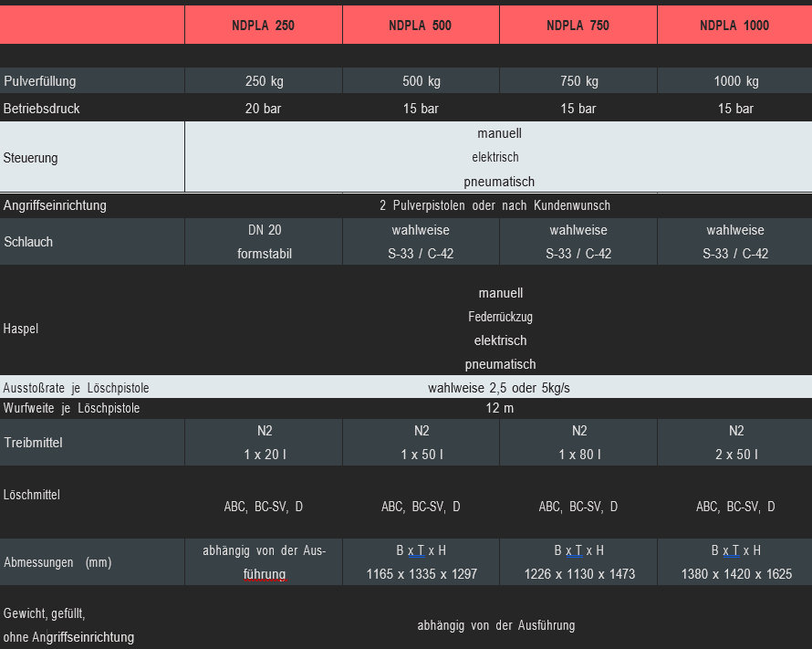Image resolution: width=812 pixels, height=649 pixels.
Task: Click the Angriffseinrichtung row label
Action: [55, 205]
